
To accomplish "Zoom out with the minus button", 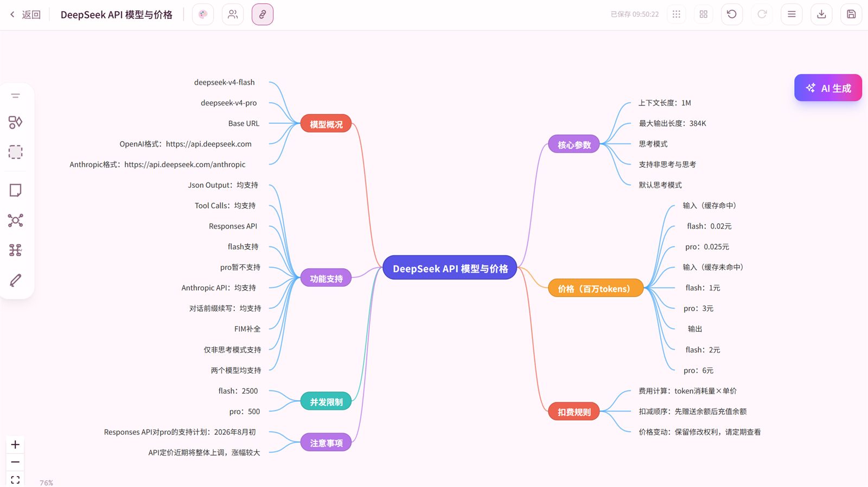I will point(15,463).
